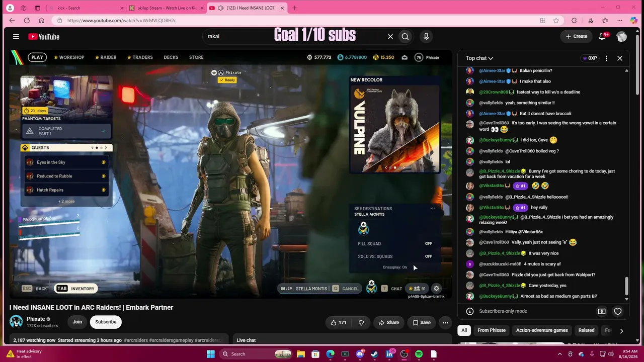The image size is (644, 362).
Task: Clear the YouTube search text
Action: (390, 36)
